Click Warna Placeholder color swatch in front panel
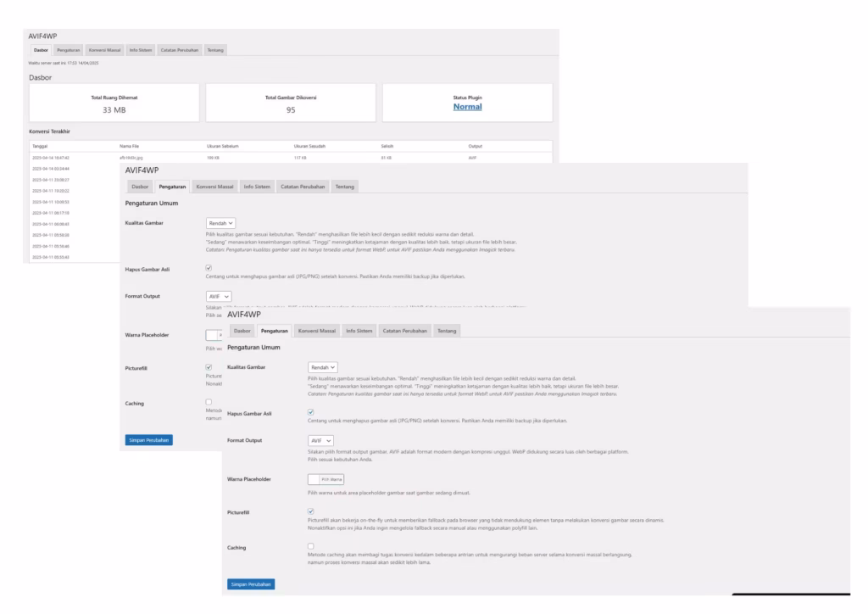This screenshot has height=614, width=868. point(314,479)
